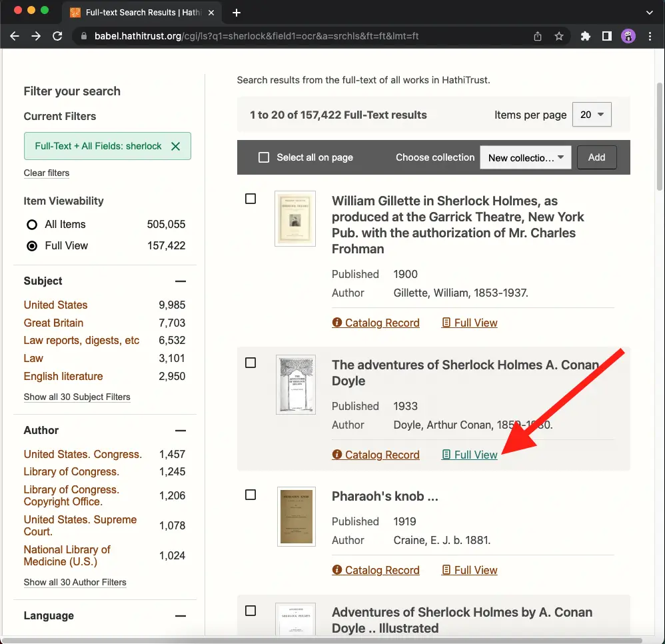Image resolution: width=665 pixels, height=644 pixels.
Task: Open Catalog Record for The adventures of Sherlock Holmes
Action: coord(376,455)
